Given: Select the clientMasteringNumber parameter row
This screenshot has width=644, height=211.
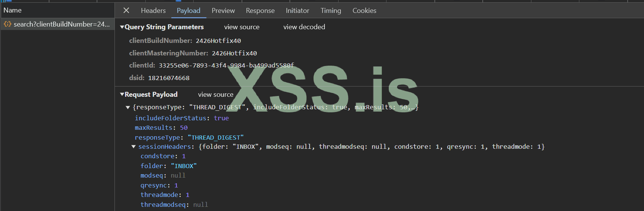Looking at the screenshot, I should pos(193,53).
